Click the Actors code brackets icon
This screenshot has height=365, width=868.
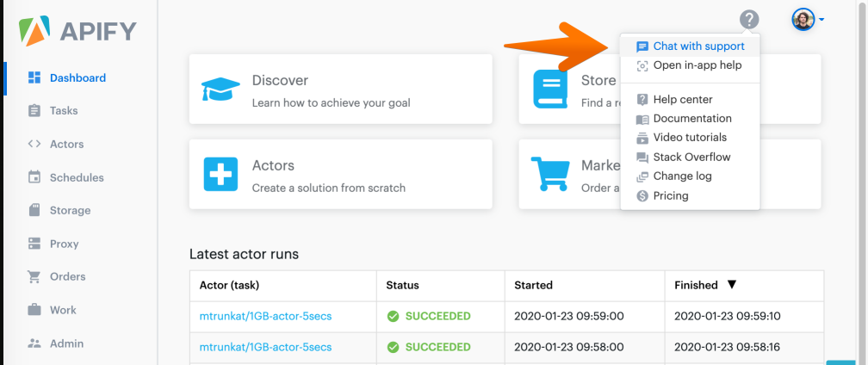coord(34,144)
